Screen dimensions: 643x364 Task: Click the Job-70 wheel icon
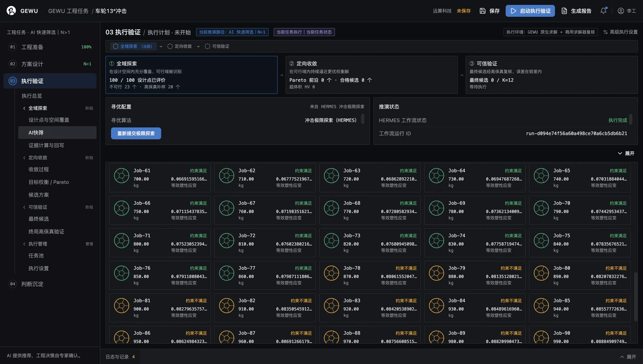541,208
